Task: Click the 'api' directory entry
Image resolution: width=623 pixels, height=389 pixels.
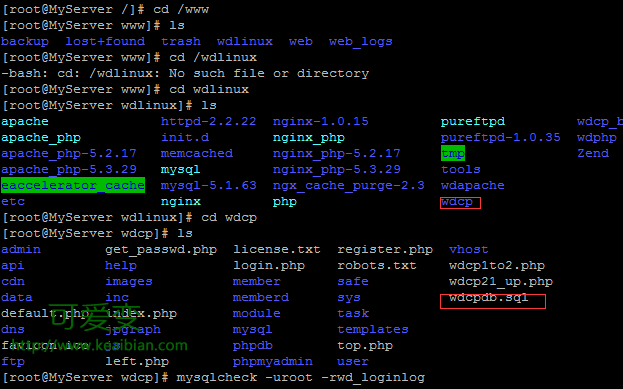Action: coord(13,266)
